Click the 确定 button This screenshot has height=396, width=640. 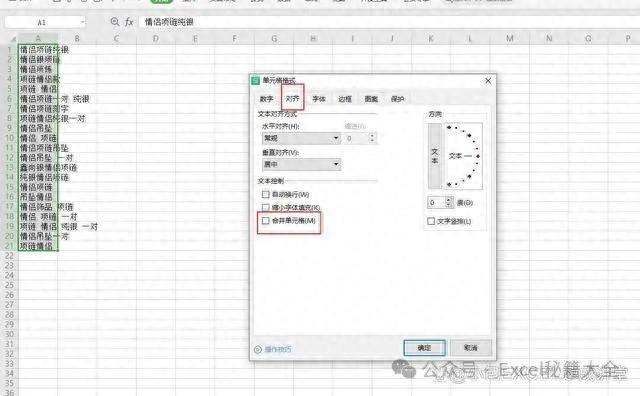tap(424, 348)
